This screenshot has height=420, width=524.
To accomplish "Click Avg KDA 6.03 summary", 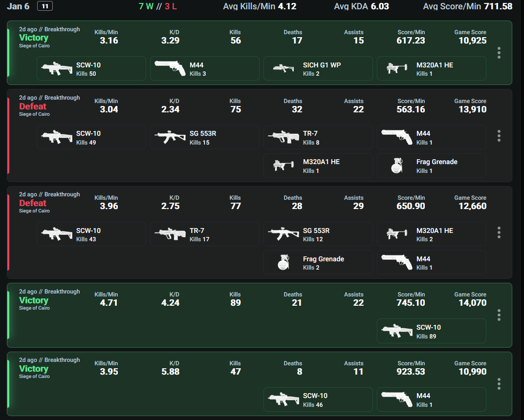I will click(362, 6).
